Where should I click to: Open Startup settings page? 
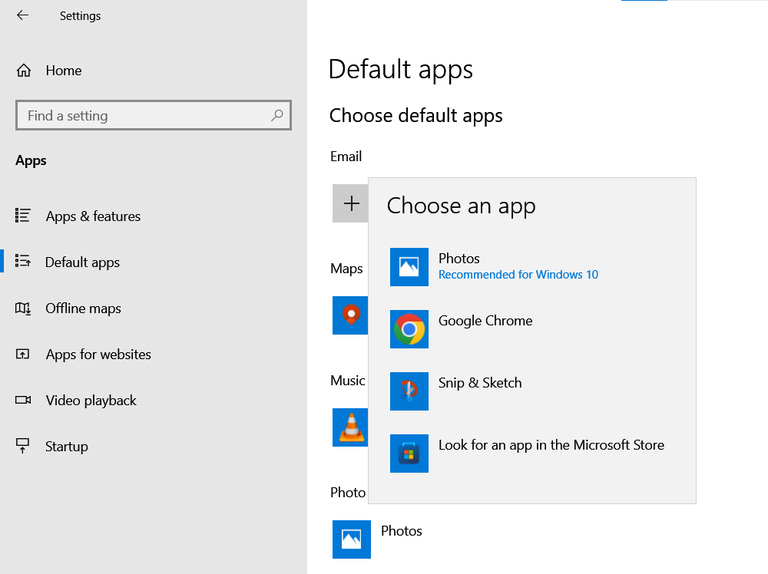tap(66, 446)
